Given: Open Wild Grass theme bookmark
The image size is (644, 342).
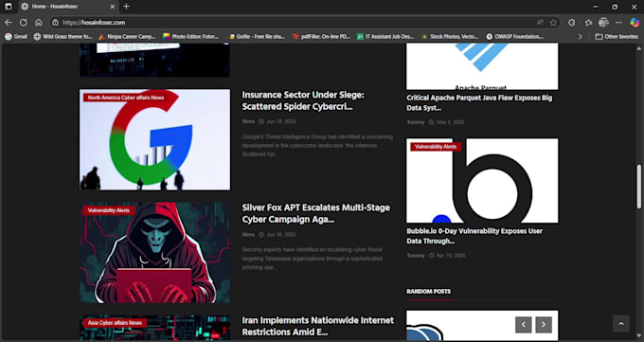Looking at the screenshot, I should [63, 37].
